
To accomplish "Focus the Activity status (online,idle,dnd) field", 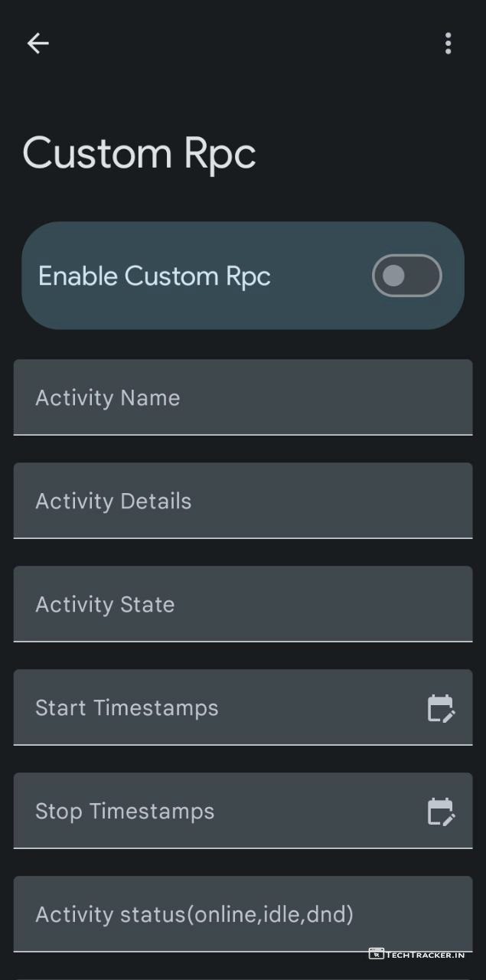I will coord(413,914).
